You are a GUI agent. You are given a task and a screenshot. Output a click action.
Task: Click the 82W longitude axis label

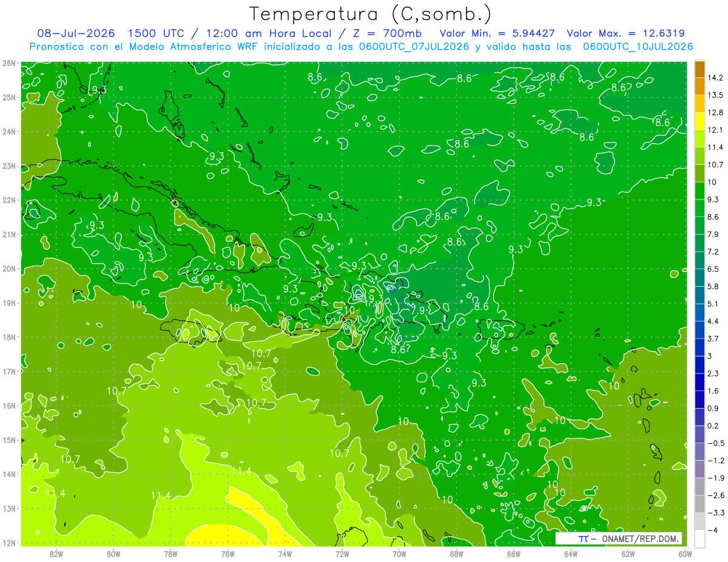[x=56, y=554]
